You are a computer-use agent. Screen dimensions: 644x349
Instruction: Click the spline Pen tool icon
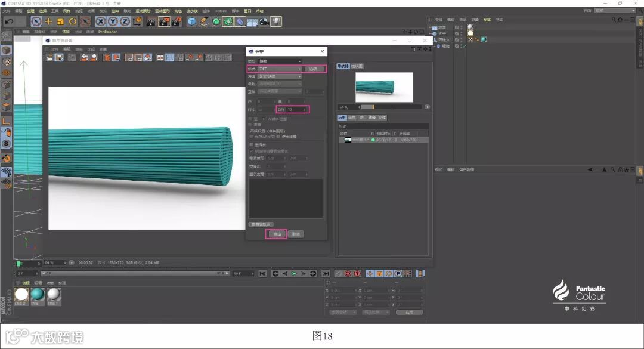pos(204,21)
